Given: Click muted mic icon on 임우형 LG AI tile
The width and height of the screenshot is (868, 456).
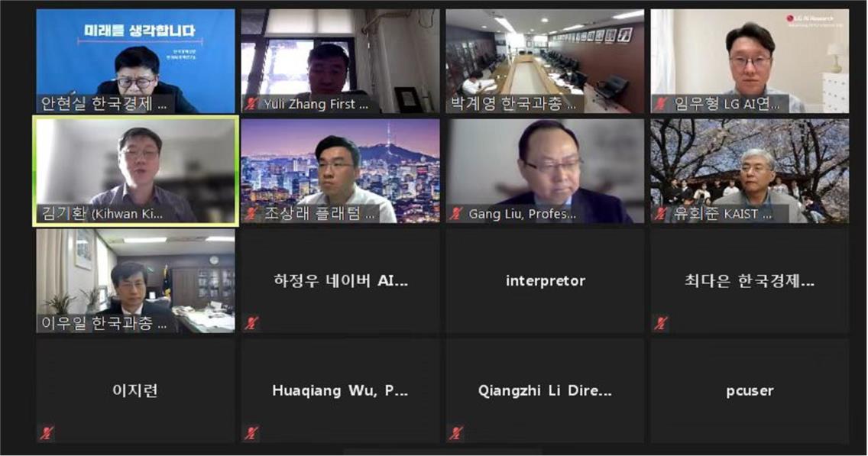Looking at the screenshot, I should pyautogui.click(x=660, y=103).
